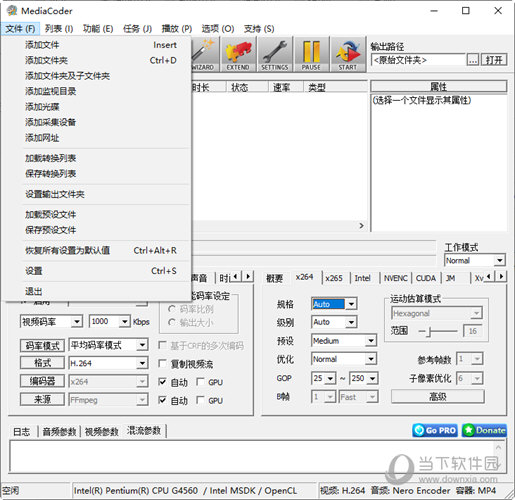Click 码率模式 button
Screen dimensions: 515x500
point(42,345)
